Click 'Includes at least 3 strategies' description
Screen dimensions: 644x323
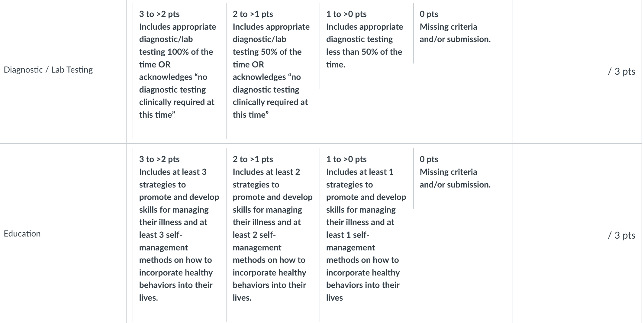[x=173, y=178]
